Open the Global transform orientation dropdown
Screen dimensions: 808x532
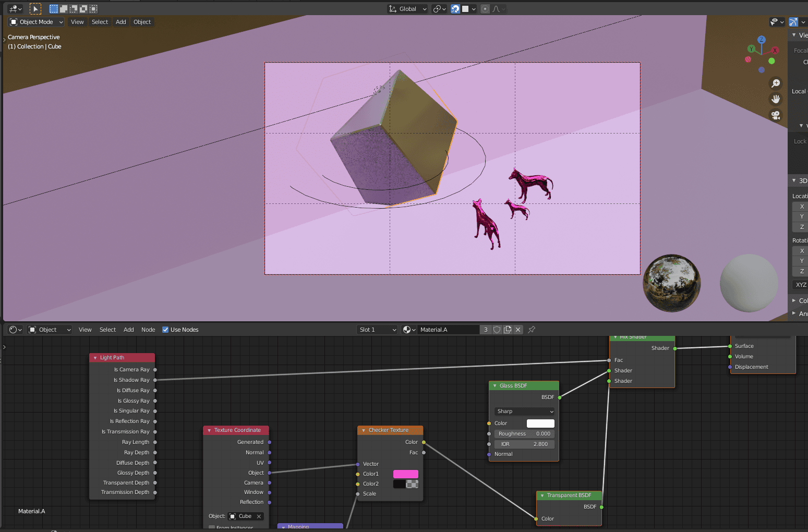coord(408,9)
